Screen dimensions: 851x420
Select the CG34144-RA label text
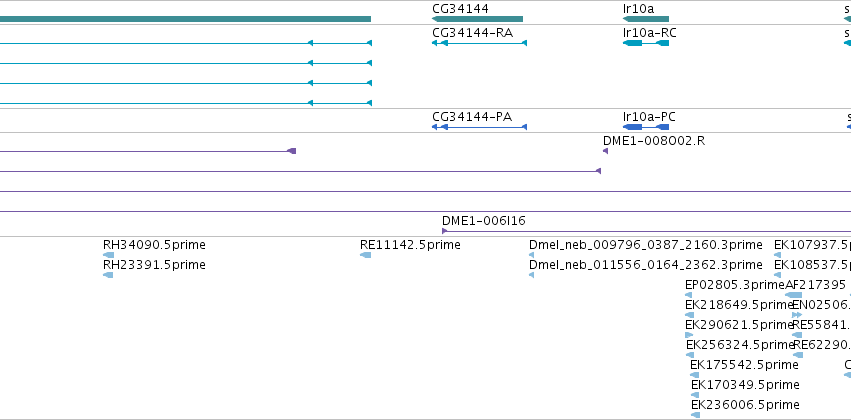coord(472,33)
